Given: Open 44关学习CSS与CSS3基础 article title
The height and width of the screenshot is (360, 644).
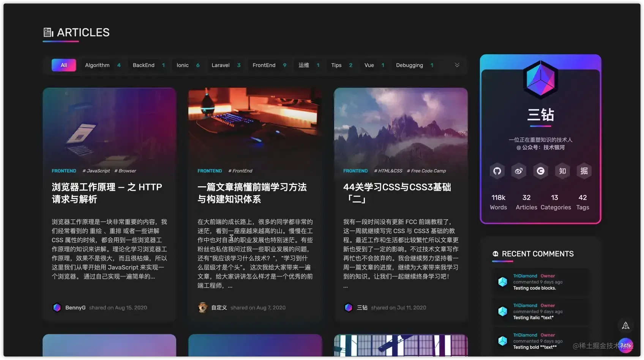Looking at the screenshot, I should point(397,193).
